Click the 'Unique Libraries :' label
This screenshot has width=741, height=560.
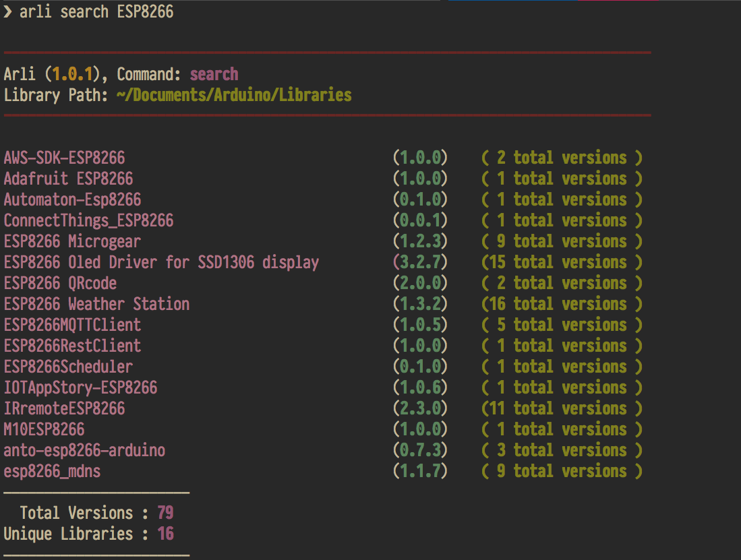[76, 534]
